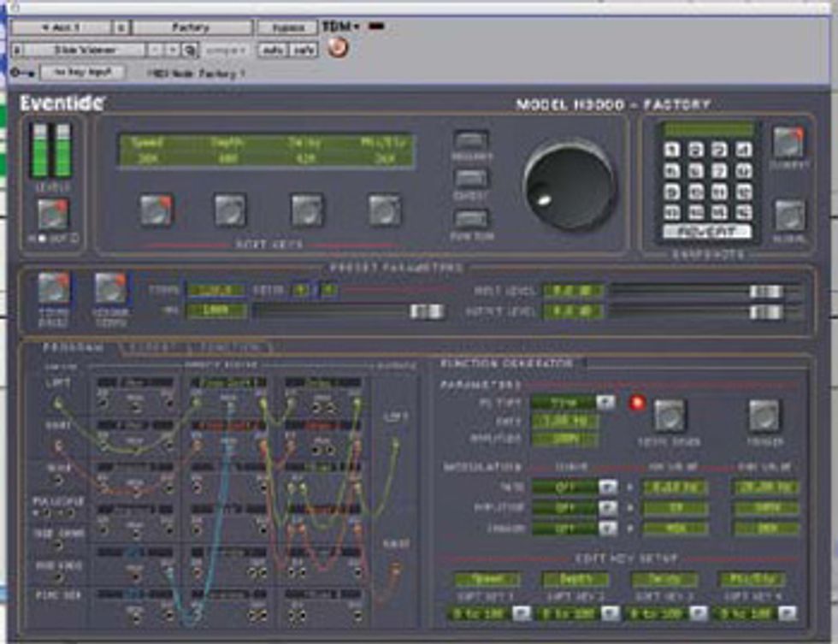838x644 pixels.
Task: Click the orange plug-in target icon
Action: 338,48
